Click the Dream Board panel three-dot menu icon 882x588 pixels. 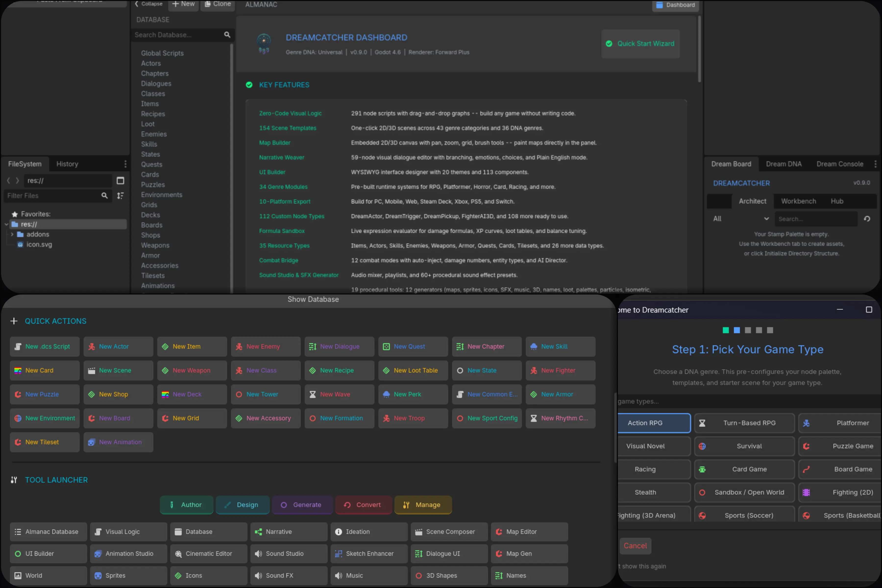875,164
